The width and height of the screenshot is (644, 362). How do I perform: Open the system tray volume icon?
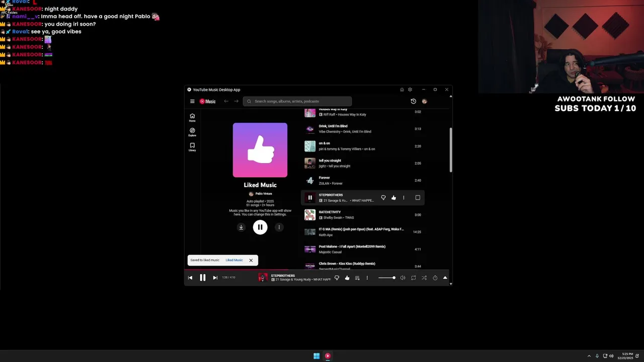[611, 356]
